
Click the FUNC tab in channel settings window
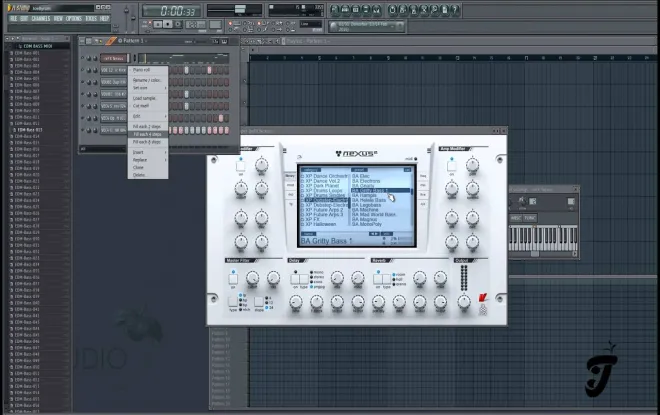tap(530, 218)
